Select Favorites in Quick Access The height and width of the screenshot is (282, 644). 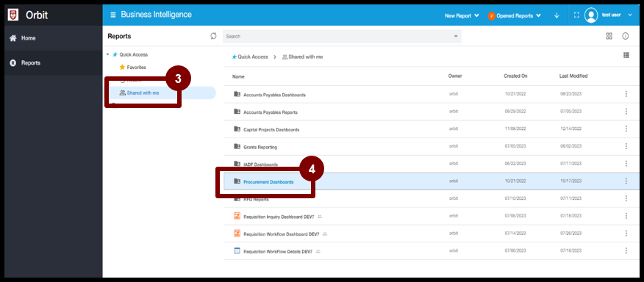click(x=136, y=68)
